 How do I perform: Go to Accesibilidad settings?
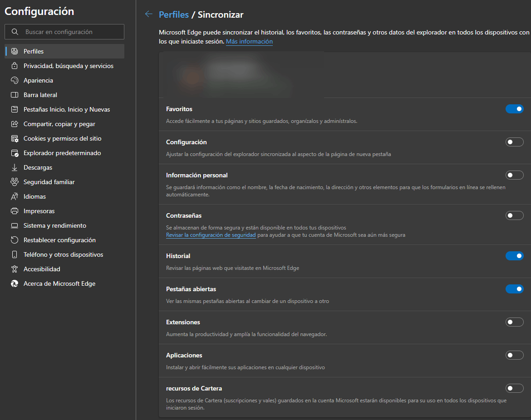64,269
